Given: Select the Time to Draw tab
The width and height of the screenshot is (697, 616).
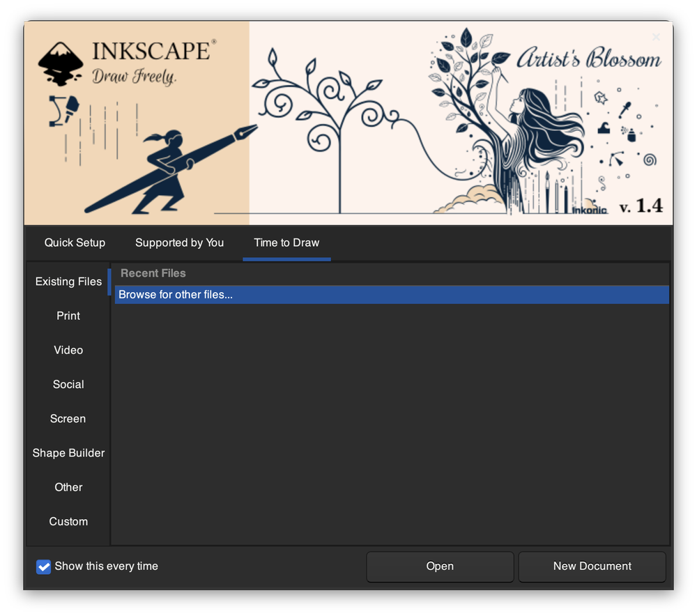Looking at the screenshot, I should click(286, 242).
